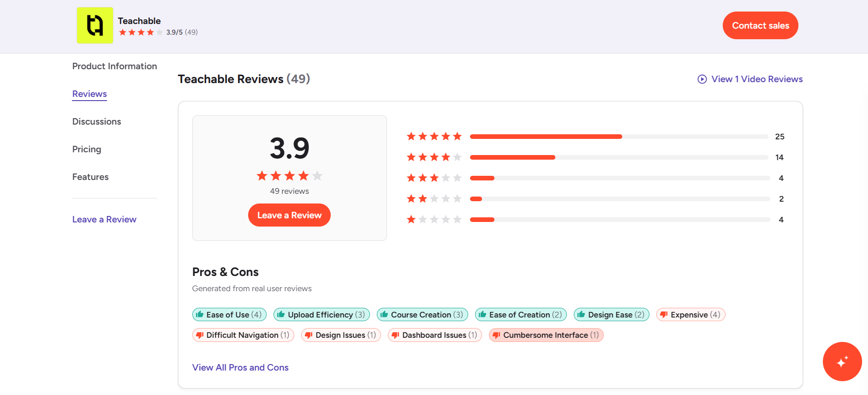Click the '49 reviews' text
This screenshot has height=395, width=868.
[x=290, y=191]
